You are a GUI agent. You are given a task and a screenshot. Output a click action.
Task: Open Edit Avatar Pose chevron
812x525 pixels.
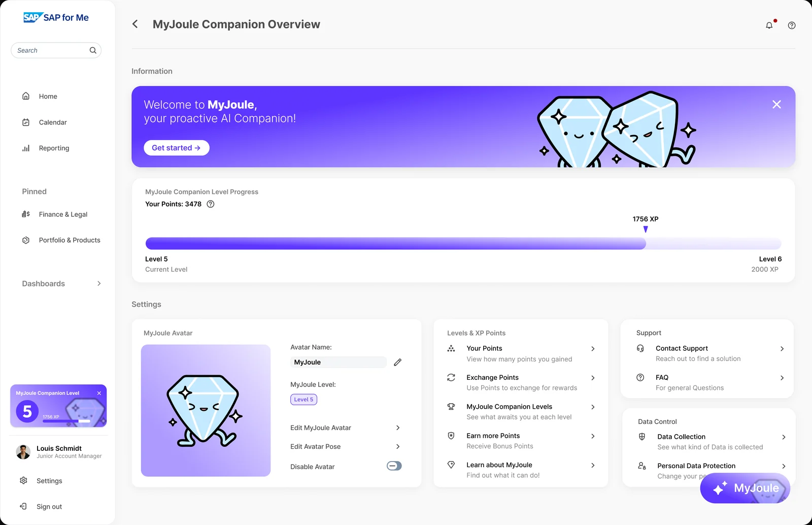tap(398, 446)
